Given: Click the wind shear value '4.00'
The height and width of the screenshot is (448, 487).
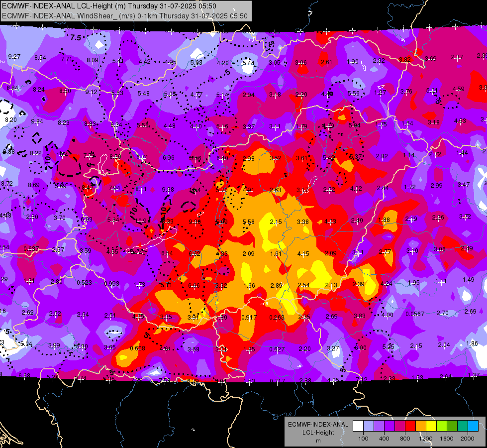Looking at the screenshot, I should 387,315.
